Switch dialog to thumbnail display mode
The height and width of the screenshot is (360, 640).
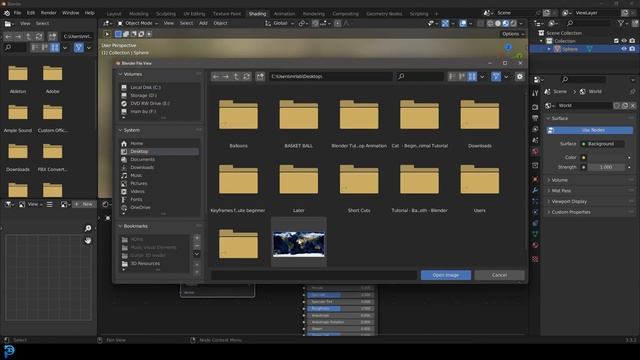[472, 76]
